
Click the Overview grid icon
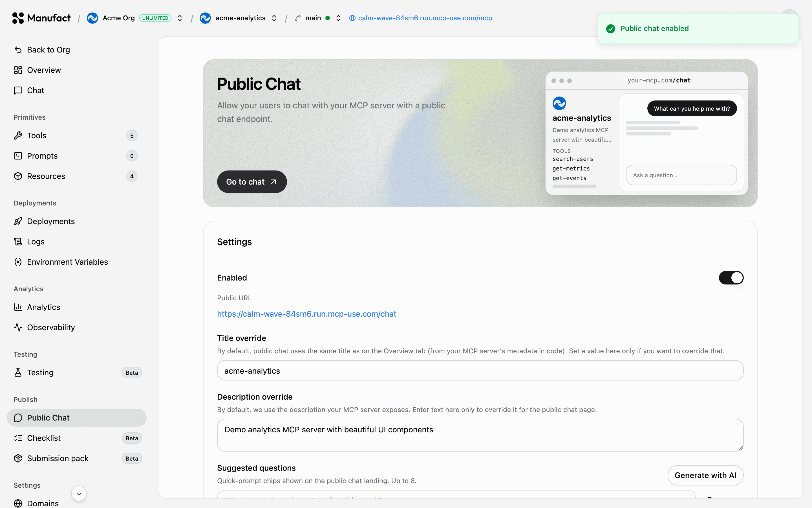[18, 70]
